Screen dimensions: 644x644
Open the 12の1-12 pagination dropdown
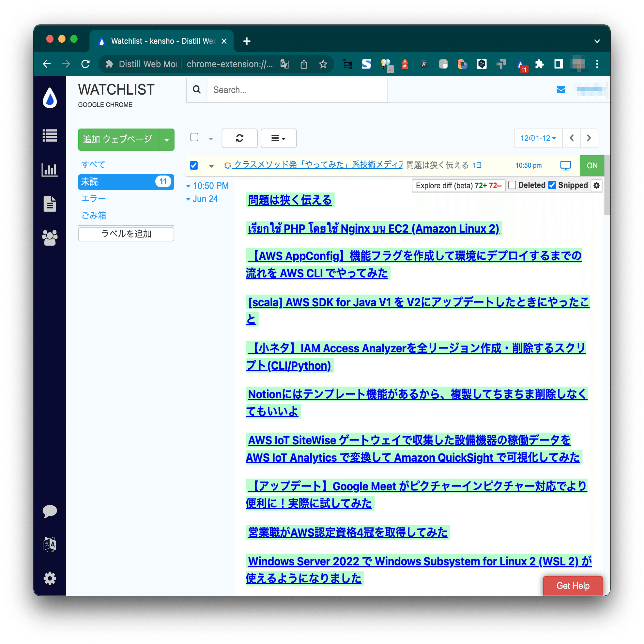pyautogui.click(x=538, y=138)
